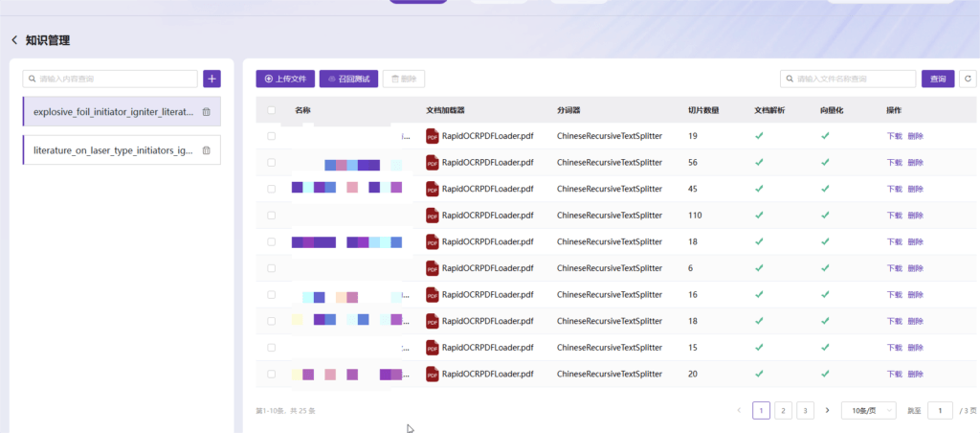The image size is (980, 433).
Task: Go back using the arrow beside 知识管理
Action: pos(14,40)
